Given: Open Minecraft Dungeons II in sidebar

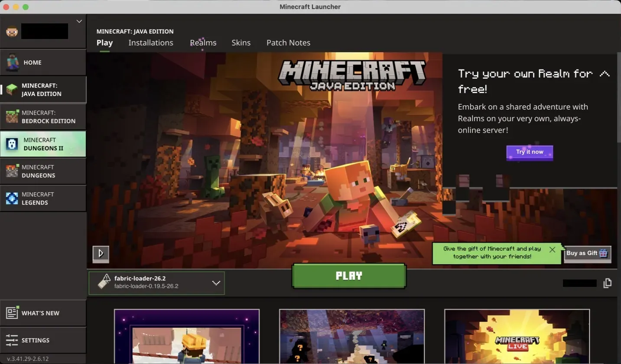Looking at the screenshot, I should [43, 144].
